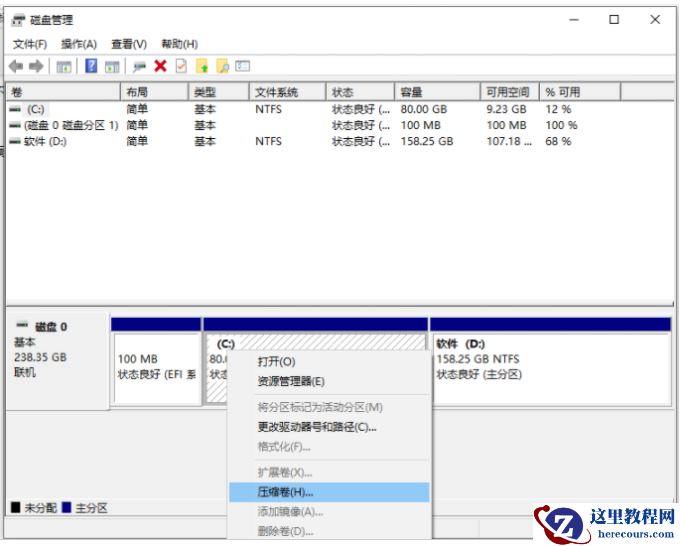Open the 文件(F) menu
The image size is (680, 546).
pyautogui.click(x=29, y=44)
